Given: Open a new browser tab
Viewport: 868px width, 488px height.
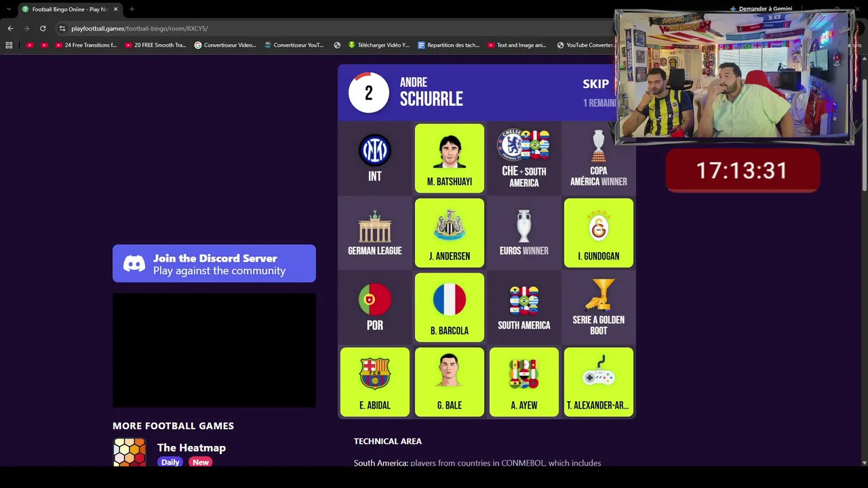Looking at the screenshot, I should tap(132, 9).
